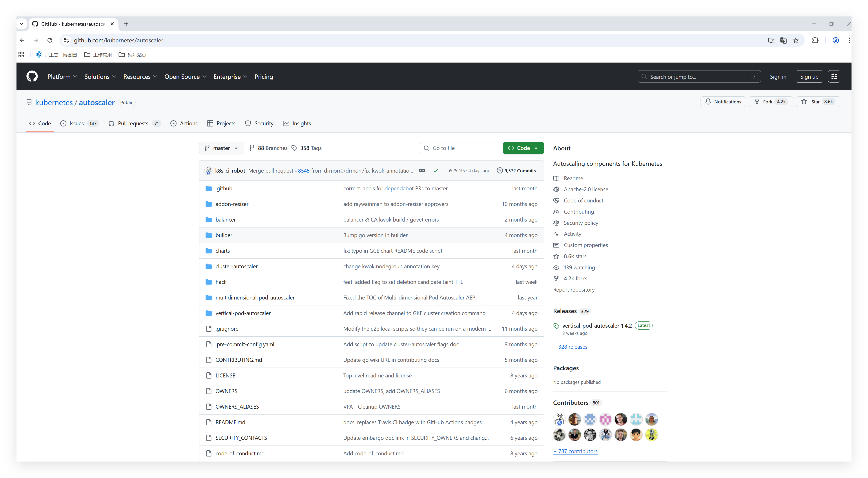Open the Pull requests tab
The height and width of the screenshot is (478, 868).
(x=133, y=124)
